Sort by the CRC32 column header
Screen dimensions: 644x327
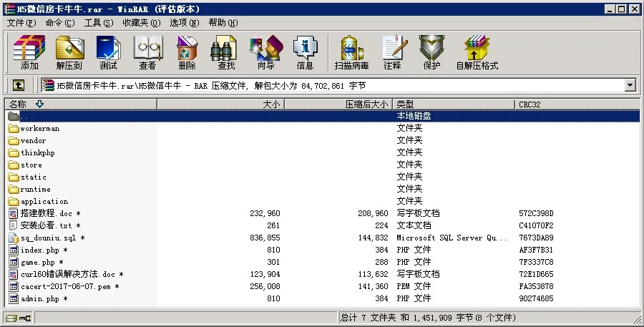pyautogui.click(x=576, y=104)
